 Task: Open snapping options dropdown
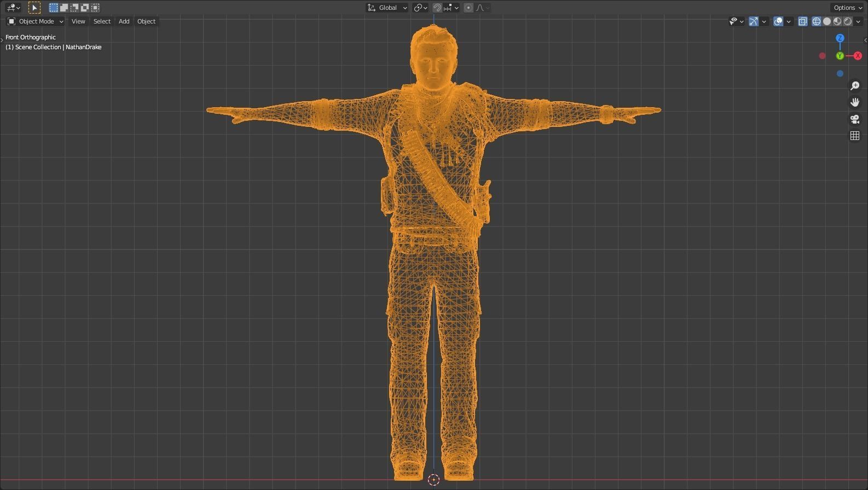pos(452,8)
